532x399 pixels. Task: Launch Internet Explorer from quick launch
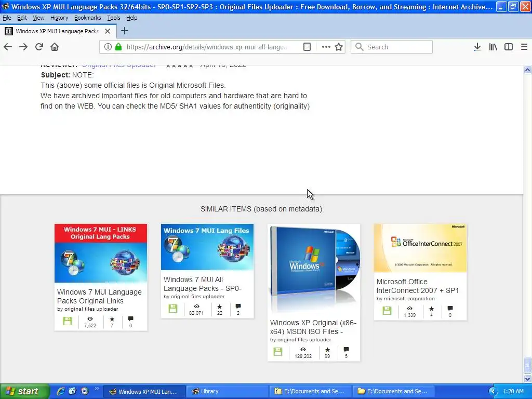[x=61, y=391]
